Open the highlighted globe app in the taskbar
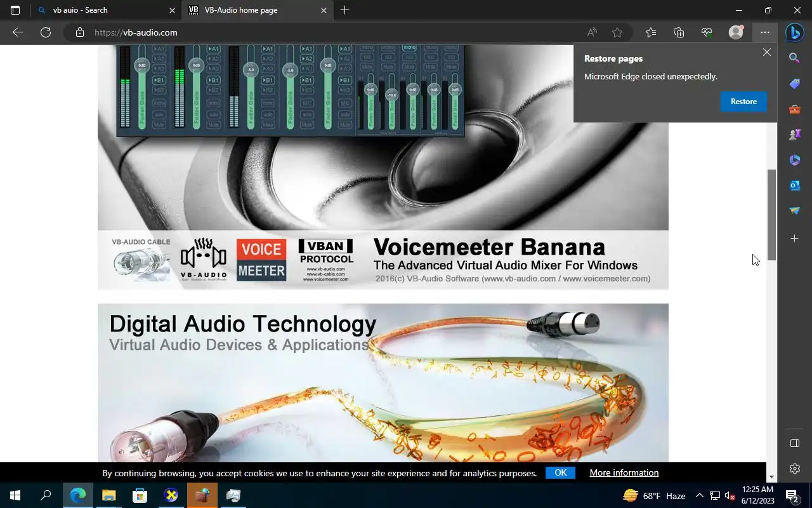The image size is (812, 508). [x=202, y=495]
